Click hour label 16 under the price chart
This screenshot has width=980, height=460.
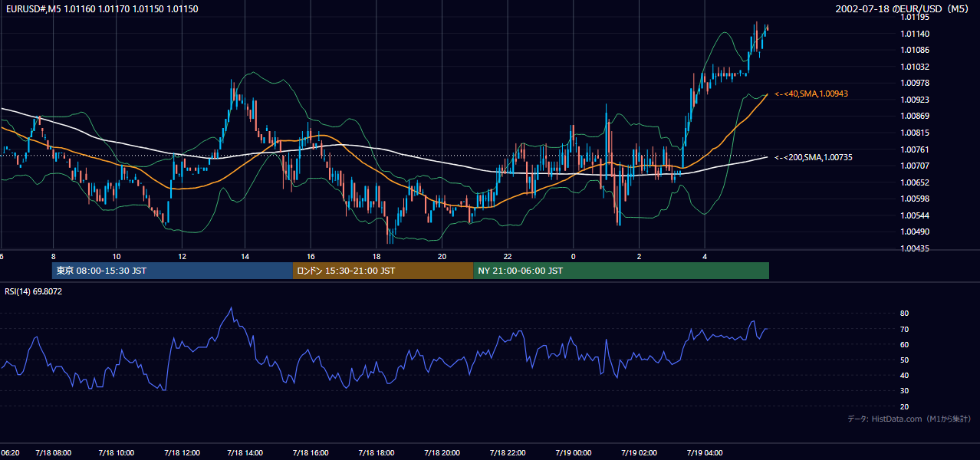[311, 256]
